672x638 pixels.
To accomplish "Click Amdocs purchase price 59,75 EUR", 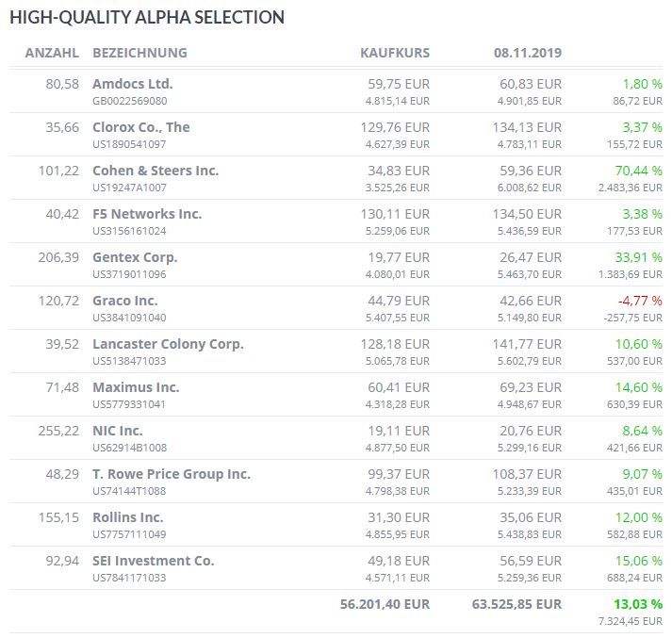I will pyautogui.click(x=399, y=84).
